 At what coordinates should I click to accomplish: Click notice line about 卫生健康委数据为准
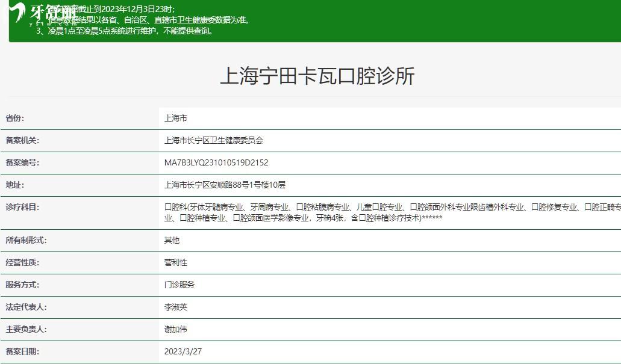pos(143,20)
